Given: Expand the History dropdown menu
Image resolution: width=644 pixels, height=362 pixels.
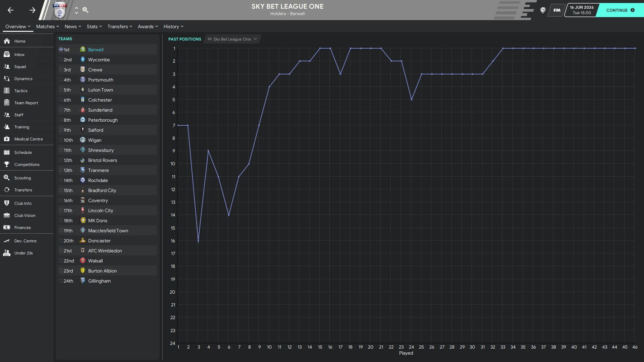Looking at the screenshot, I should click(x=173, y=26).
